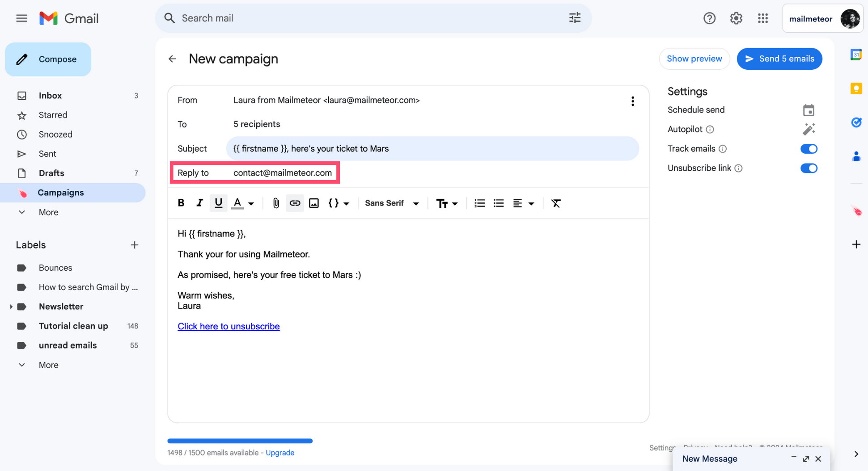Attach a file with the paperclip icon
This screenshot has height=471, width=868.
276,203
